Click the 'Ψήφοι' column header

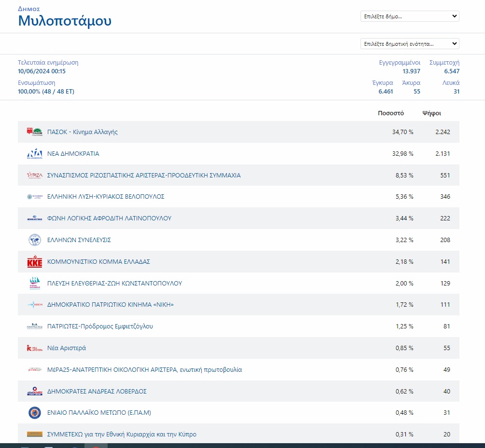click(x=432, y=113)
